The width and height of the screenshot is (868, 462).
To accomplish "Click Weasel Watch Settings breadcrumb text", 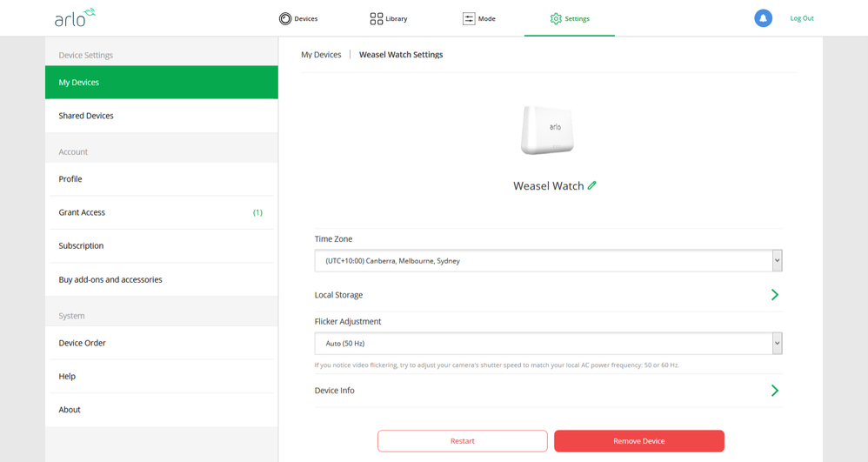I will (x=401, y=54).
